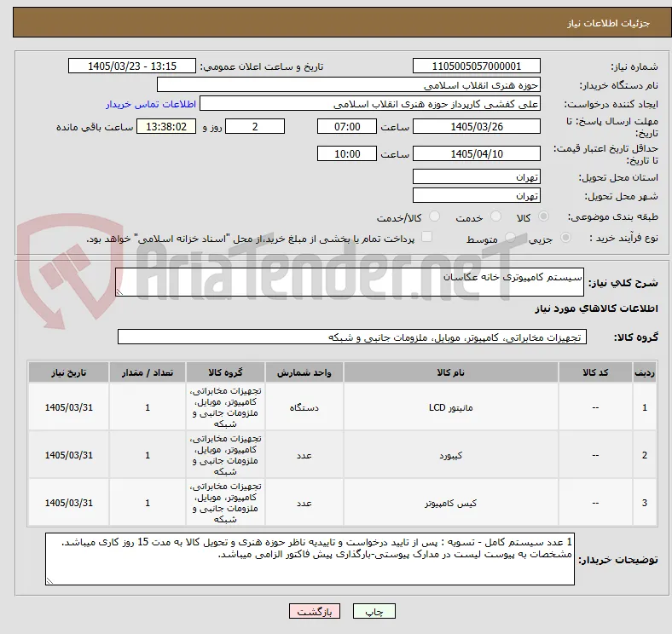The image size is (672, 634).
Task: Click the تعداد / مقدار column header
Action: point(148,372)
